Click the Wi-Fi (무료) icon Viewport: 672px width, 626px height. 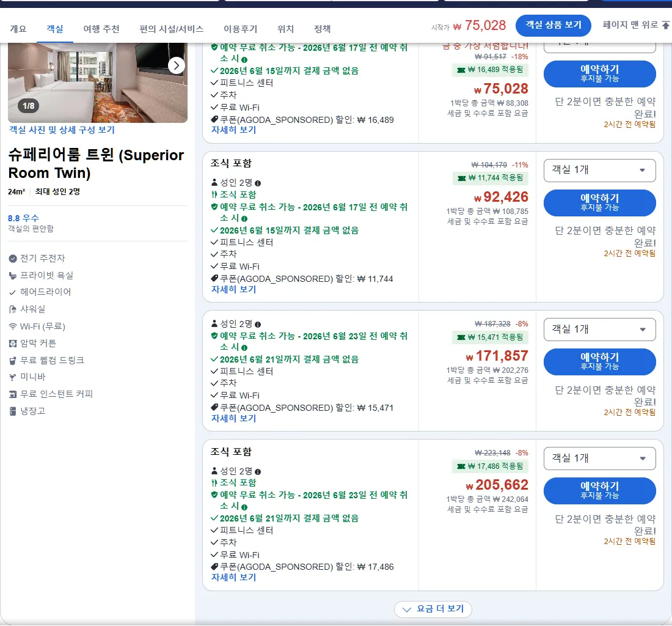13,326
